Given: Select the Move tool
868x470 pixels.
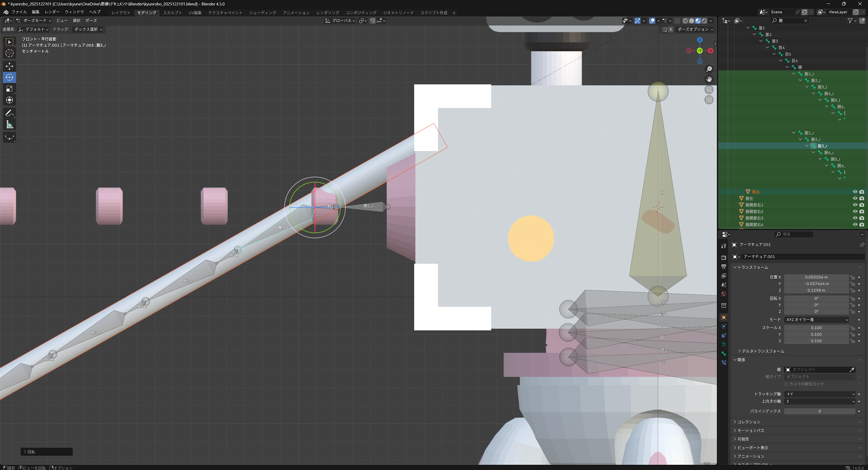Looking at the screenshot, I should [x=9, y=66].
